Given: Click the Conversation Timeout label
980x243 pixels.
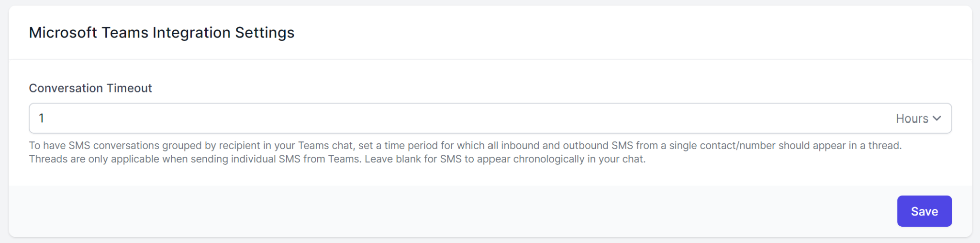Looking at the screenshot, I should tap(90, 88).
